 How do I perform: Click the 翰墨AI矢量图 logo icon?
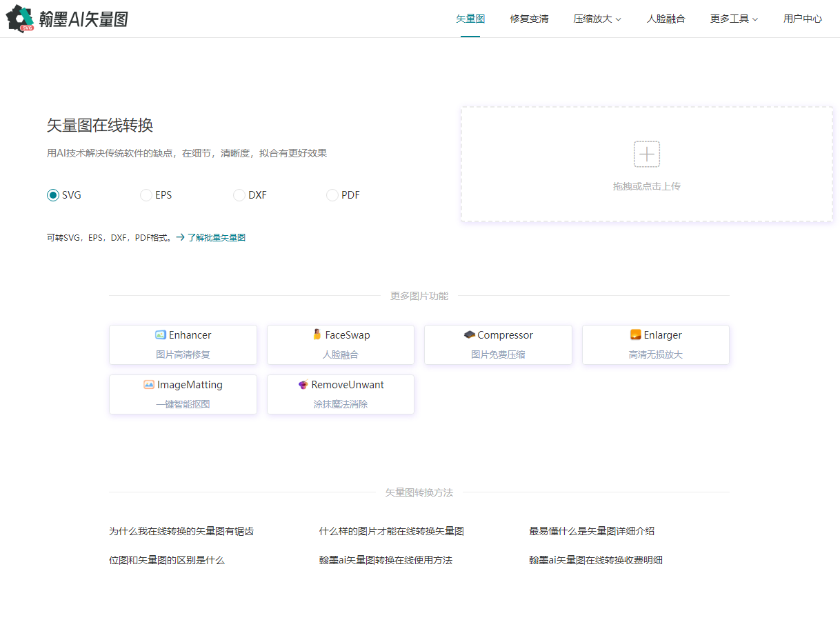click(20, 19)
